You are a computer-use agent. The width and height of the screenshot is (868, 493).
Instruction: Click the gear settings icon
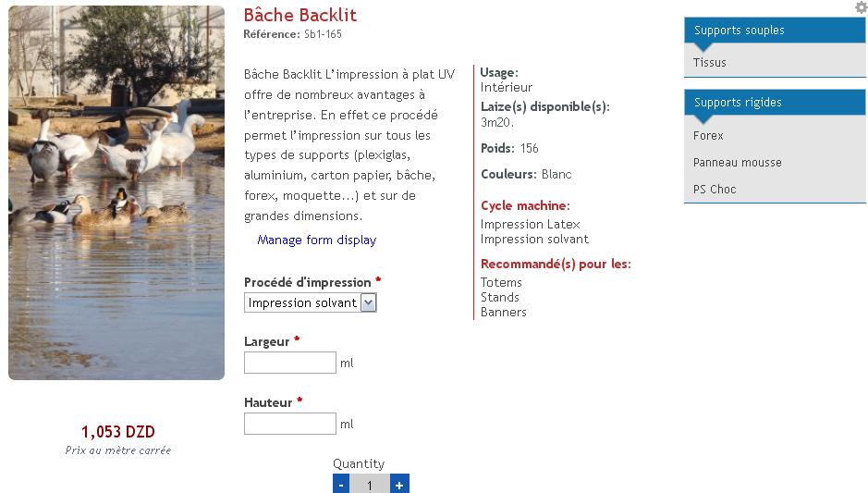tap(861, 7)
